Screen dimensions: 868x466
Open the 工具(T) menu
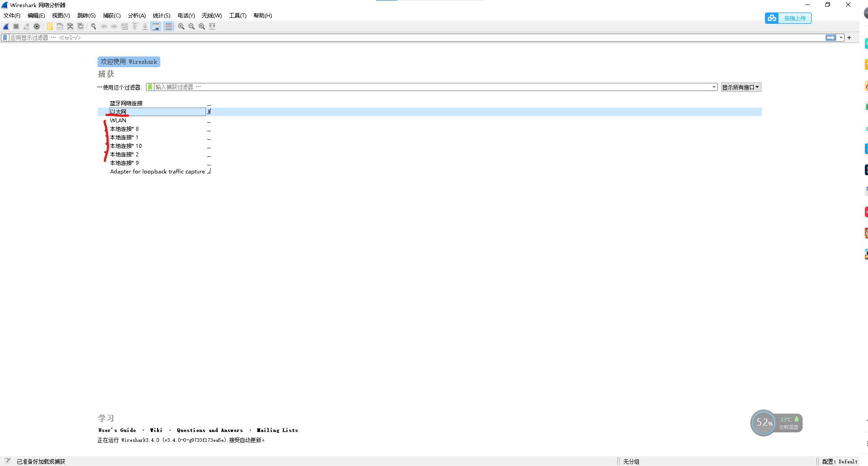click(x=238, y=16)
